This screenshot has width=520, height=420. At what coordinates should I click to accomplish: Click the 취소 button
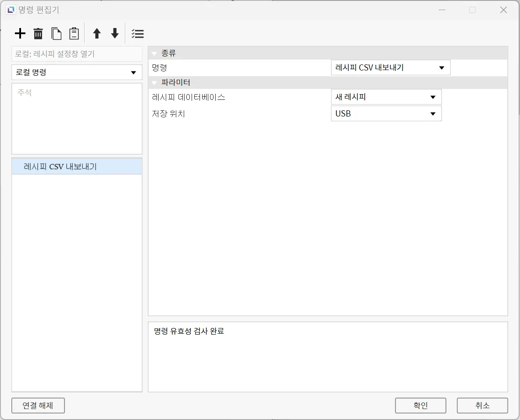click(x=482, y=405)
